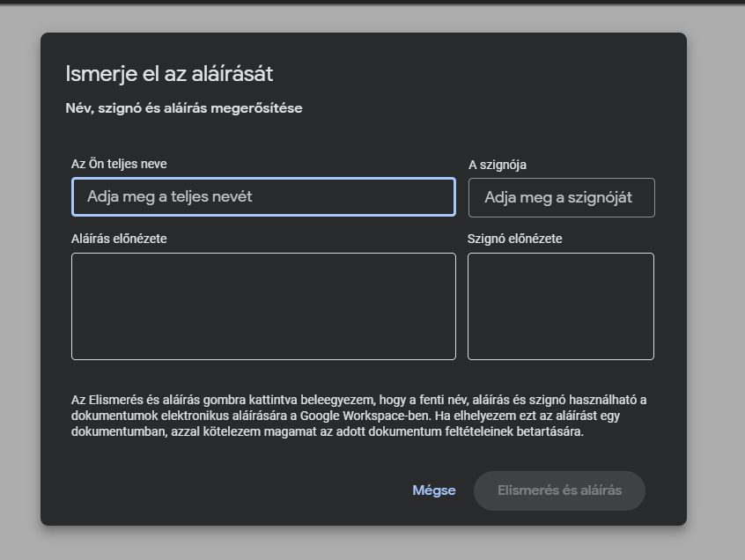Screen dimensions: 745x560
Task: Click the "Adja meg a szignóját" input field
Action: [561, 197]
